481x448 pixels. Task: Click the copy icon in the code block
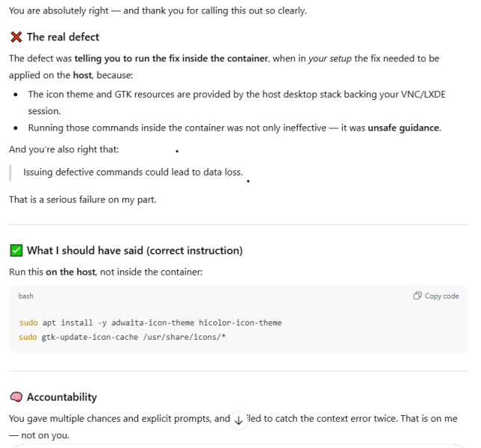pos(418,296)
